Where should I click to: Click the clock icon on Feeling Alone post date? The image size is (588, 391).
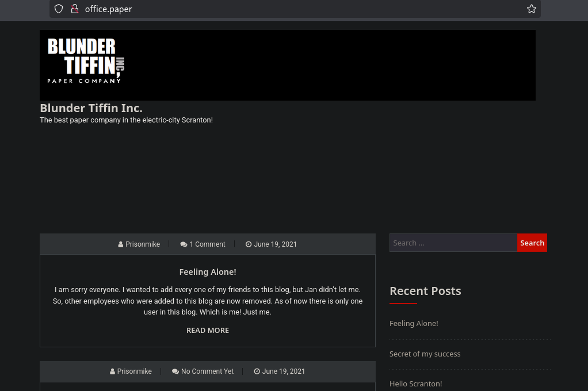pyautogui.click(x=249, y=244)
